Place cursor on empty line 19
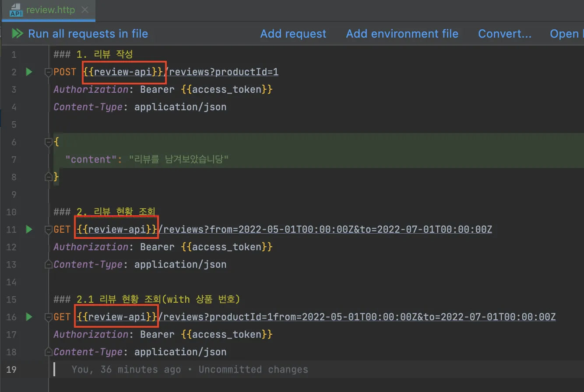 [x=350, y=369]
